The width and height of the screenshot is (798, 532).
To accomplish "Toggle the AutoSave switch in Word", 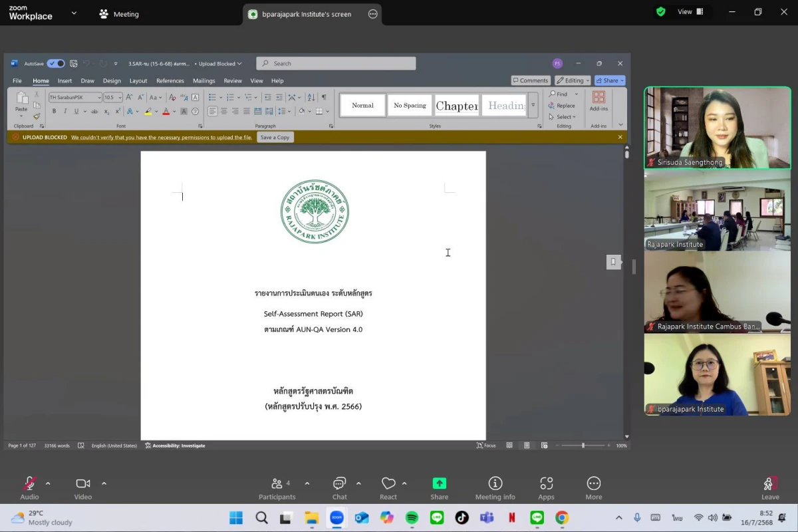I will click(56, 64).
